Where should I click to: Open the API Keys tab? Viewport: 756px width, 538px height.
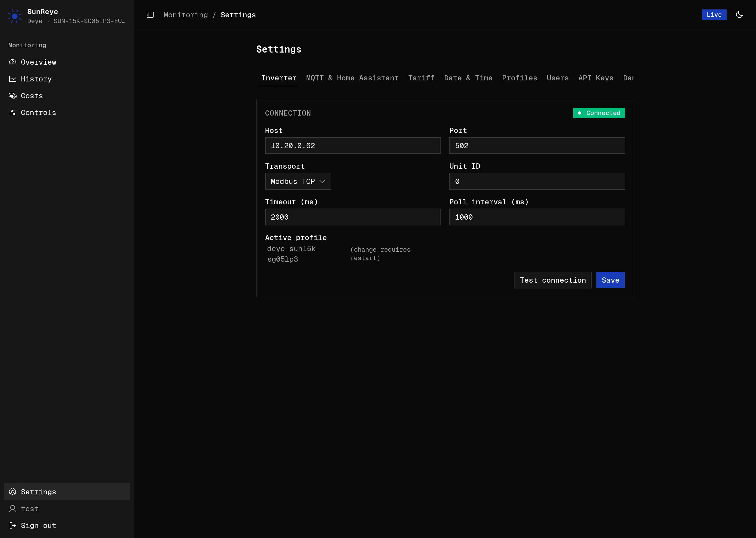pyautogui.click(x=595, y=78)
